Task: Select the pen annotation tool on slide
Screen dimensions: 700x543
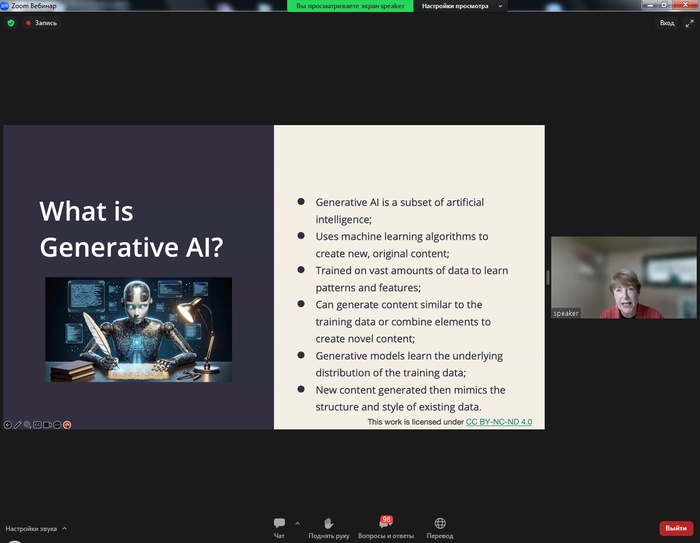Action: 18,424
